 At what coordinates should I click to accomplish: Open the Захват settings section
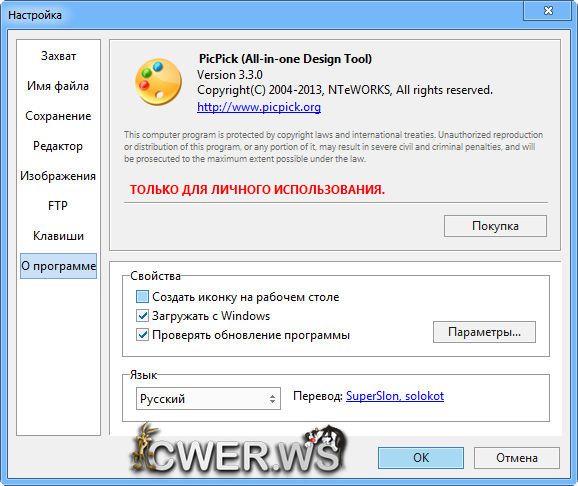[x=58, y=56]
